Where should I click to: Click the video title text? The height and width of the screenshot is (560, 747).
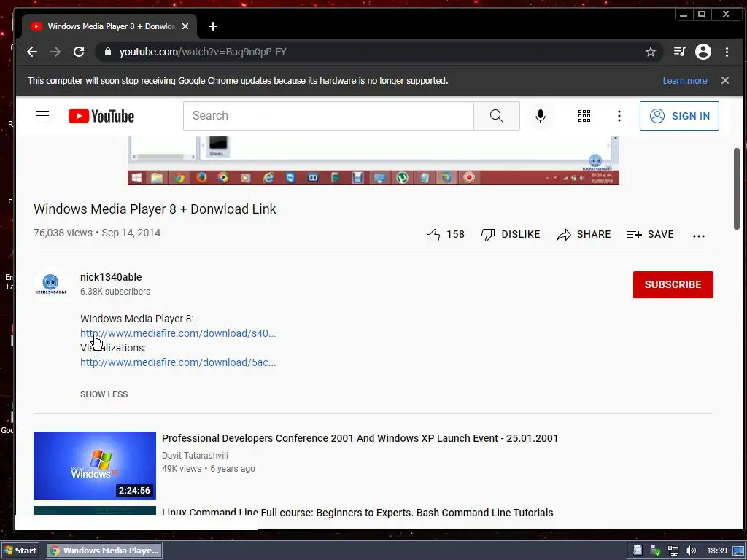click(155, 209)
